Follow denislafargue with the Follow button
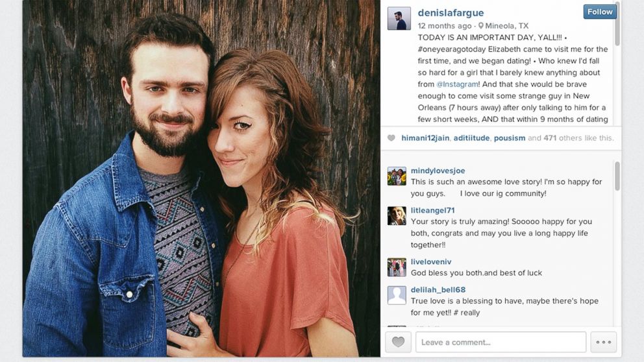The height and width of the screenshot is (362, 644). pos(600,12)
